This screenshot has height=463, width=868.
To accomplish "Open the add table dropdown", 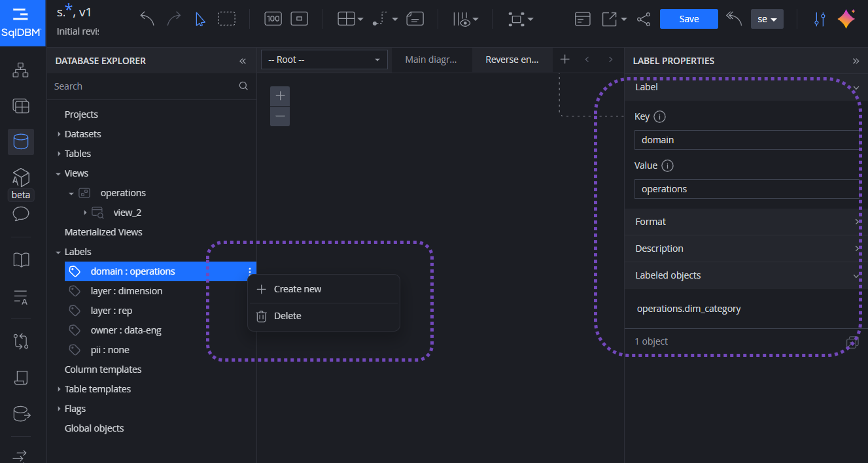I will click(x=351, y=19).
